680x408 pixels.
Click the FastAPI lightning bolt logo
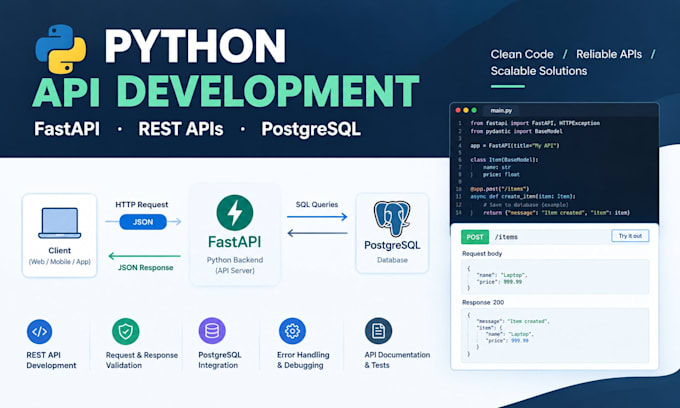[x=235, y=212]
